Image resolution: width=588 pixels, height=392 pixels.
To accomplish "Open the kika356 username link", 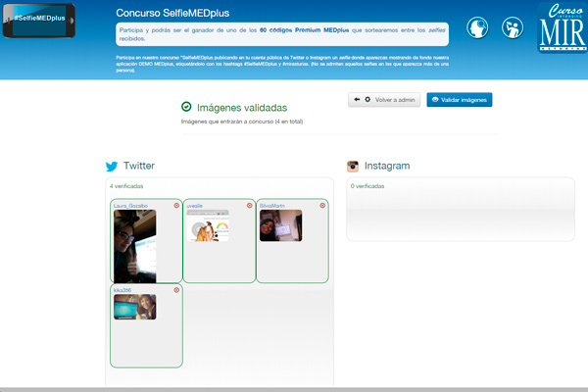I will click(122, 290).
